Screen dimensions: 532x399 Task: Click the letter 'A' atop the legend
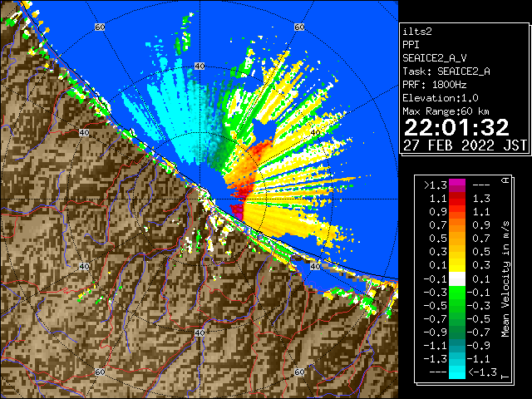coord(505,180)
